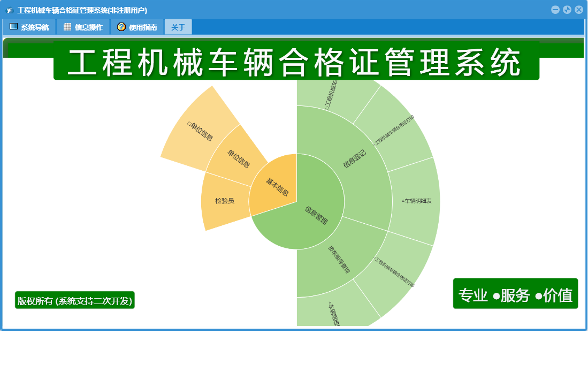
Task: Click the outer □单位信息 segment
Action: click(200, 131)
